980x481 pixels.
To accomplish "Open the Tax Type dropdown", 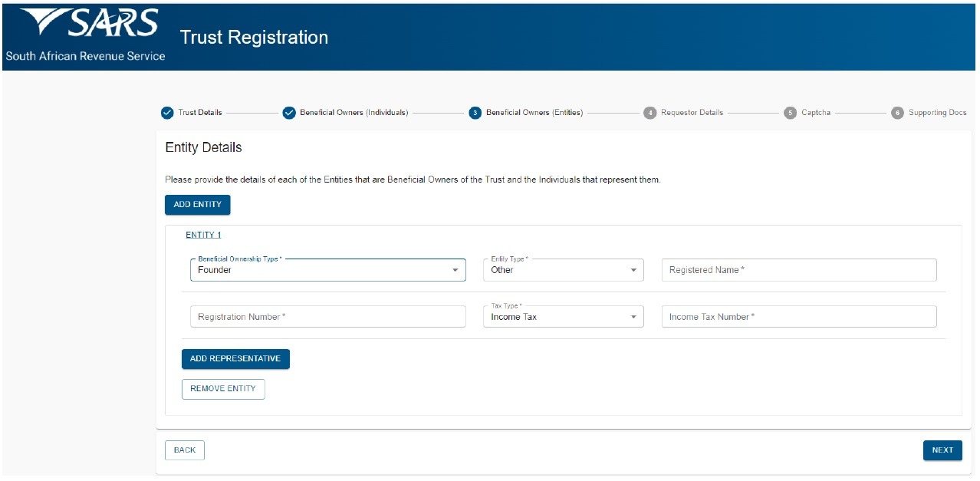I will click(x=563, y=317).
